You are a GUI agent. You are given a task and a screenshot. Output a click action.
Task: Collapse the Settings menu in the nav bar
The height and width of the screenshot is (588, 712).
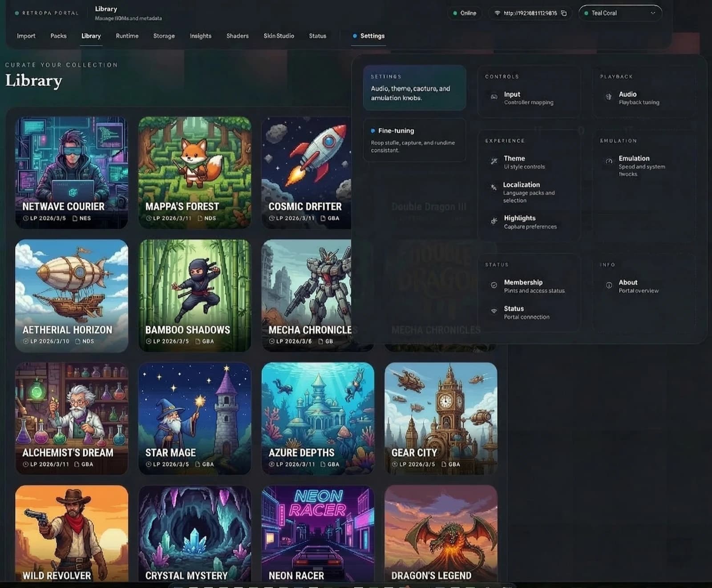point(368,36)
